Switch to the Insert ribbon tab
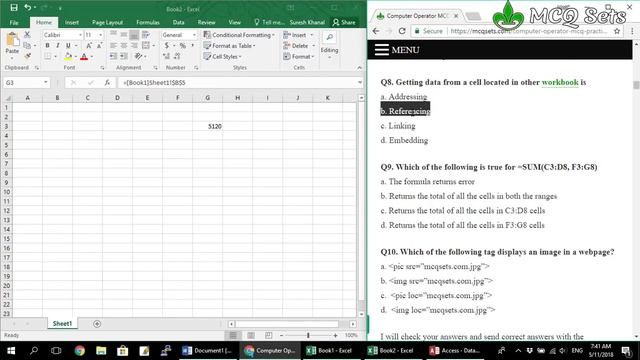The height and width of the screenshot is (360, 640). coord(71,22)
